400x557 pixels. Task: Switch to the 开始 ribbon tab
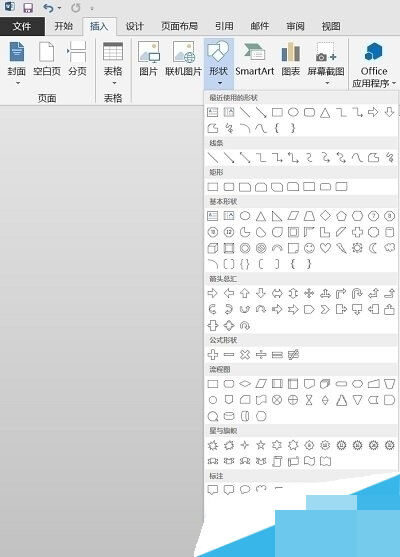tap(64, 26)
